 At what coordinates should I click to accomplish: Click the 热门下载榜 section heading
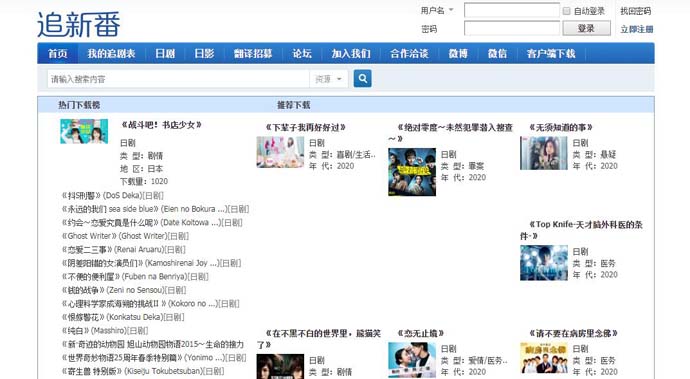(x=79, y=105)
